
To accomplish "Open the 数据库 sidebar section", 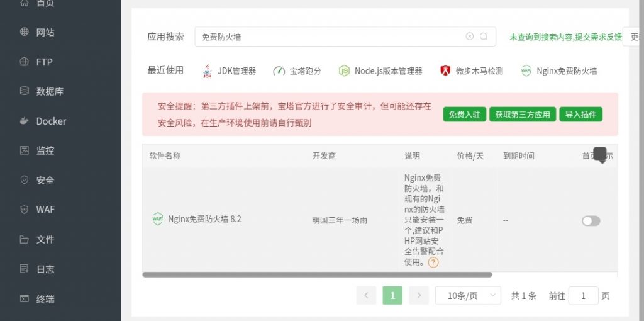I will click(50, 91).
